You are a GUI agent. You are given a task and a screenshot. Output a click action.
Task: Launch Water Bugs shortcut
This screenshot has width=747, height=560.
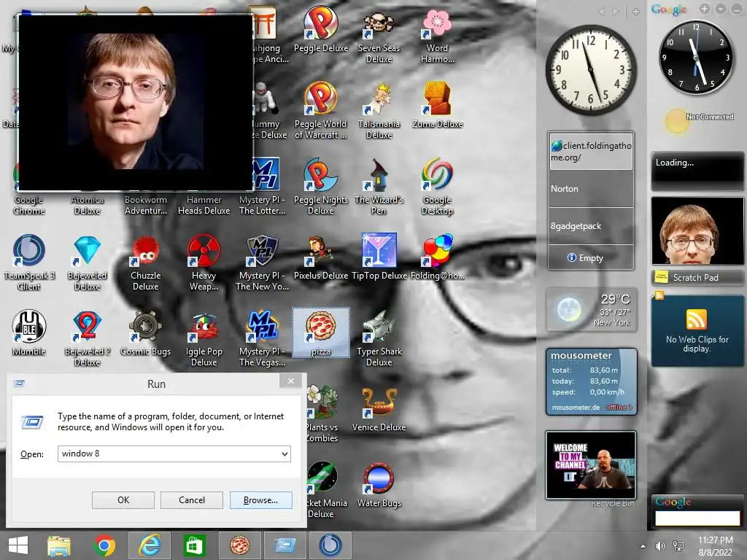coord(379,485)
